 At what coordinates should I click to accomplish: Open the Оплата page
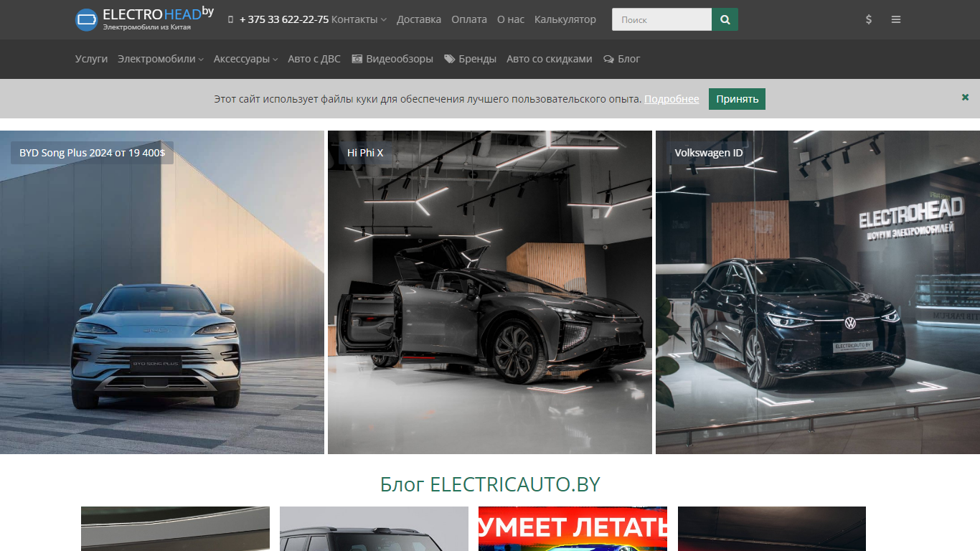[469, 19]
